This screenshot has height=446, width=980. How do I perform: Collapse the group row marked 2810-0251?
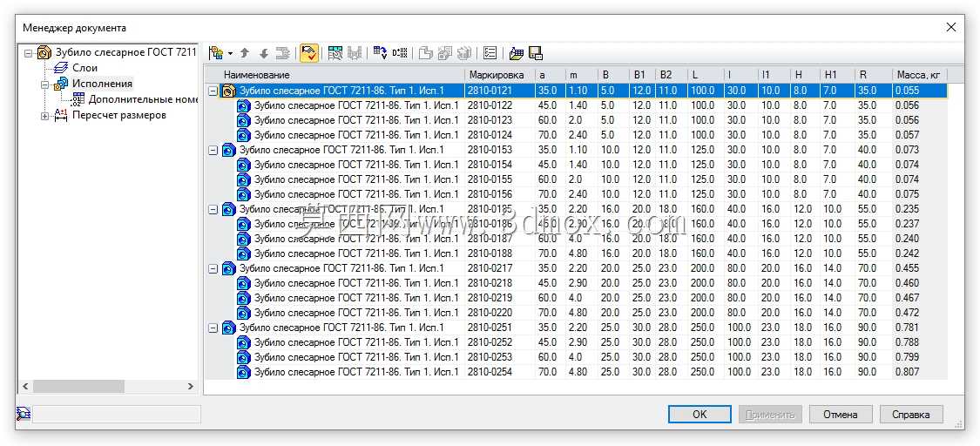click(213, 328)
